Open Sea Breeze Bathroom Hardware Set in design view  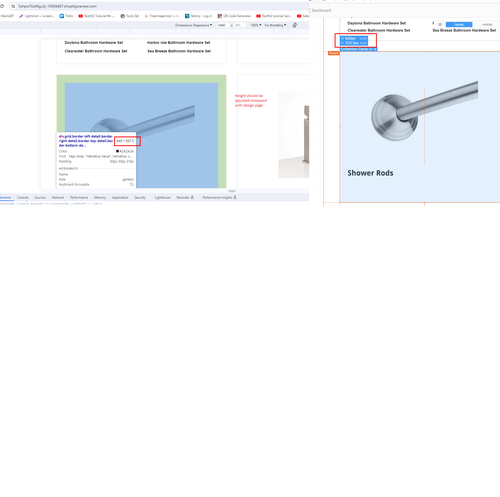pyautogui.click(x=464, y=30)
